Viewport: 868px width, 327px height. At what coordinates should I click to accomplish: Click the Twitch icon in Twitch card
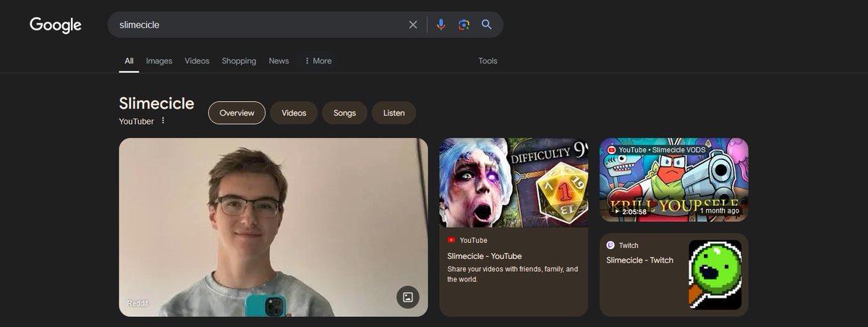tap(610, 245)
